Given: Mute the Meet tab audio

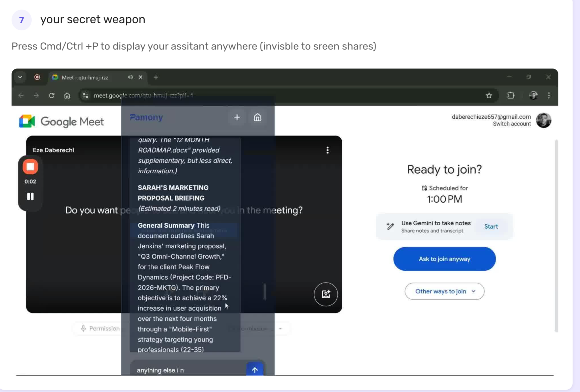Looking at the screenshot, I should [130, 77].
